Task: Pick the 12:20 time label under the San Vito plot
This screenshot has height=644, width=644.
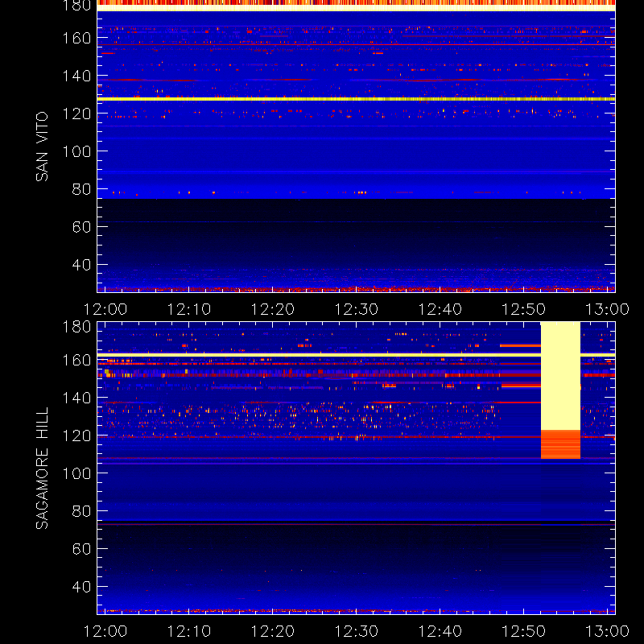Action: (273, 309)
